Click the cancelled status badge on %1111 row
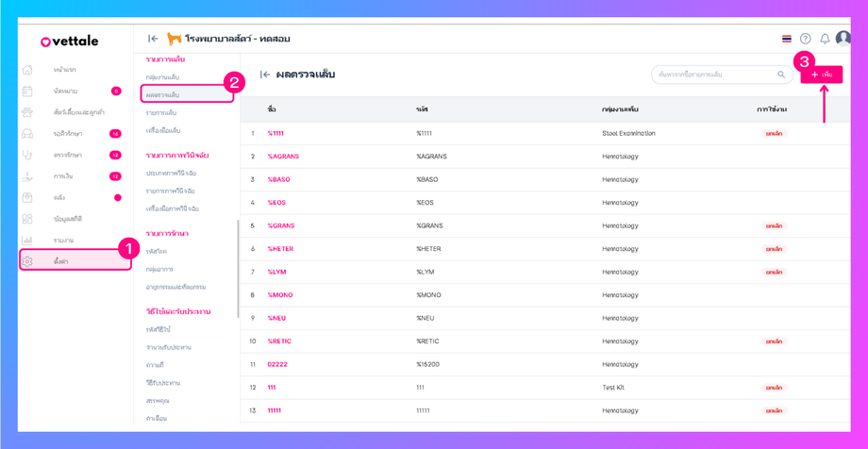Screen dimensions: 868x449 pos(774,134)
